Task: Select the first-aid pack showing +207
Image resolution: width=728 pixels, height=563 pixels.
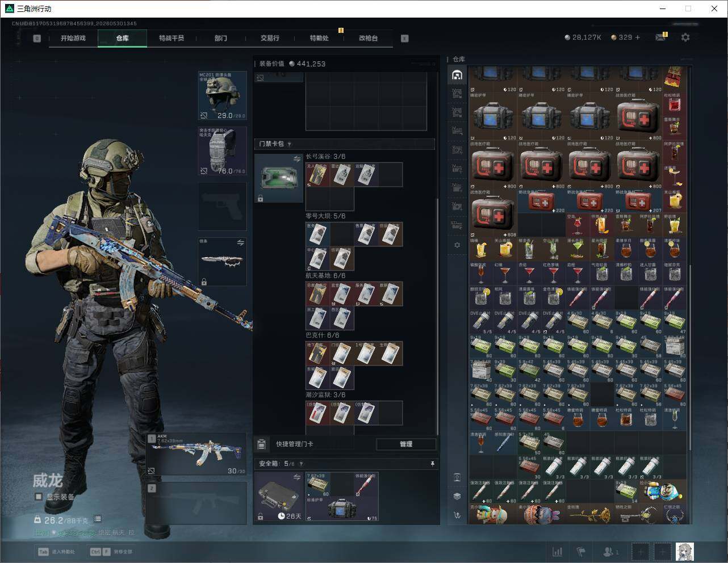Action: (x=639, y=201)
